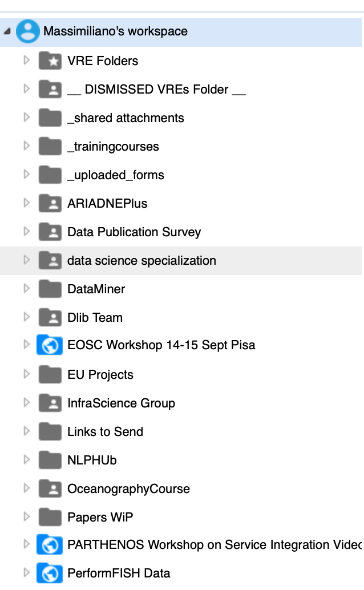
Task: Expand the InfraScience Group disclosure triangle
Action: pos(26,403)
